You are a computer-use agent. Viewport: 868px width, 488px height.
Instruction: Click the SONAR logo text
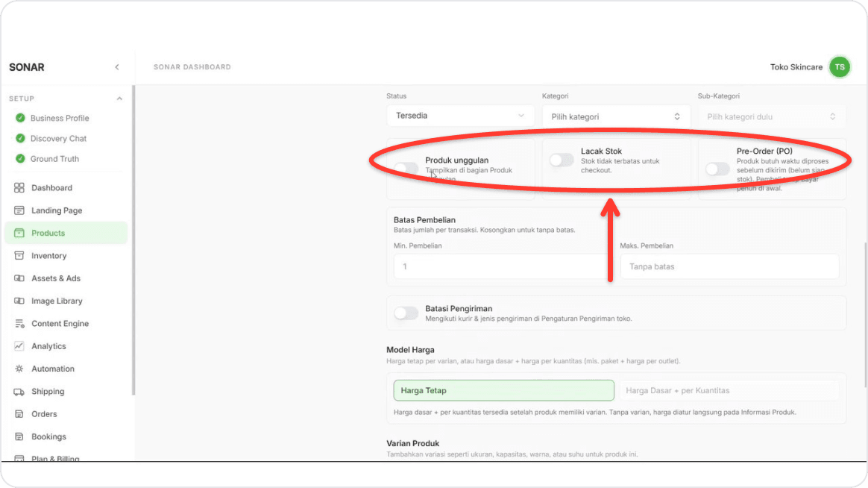27,67
